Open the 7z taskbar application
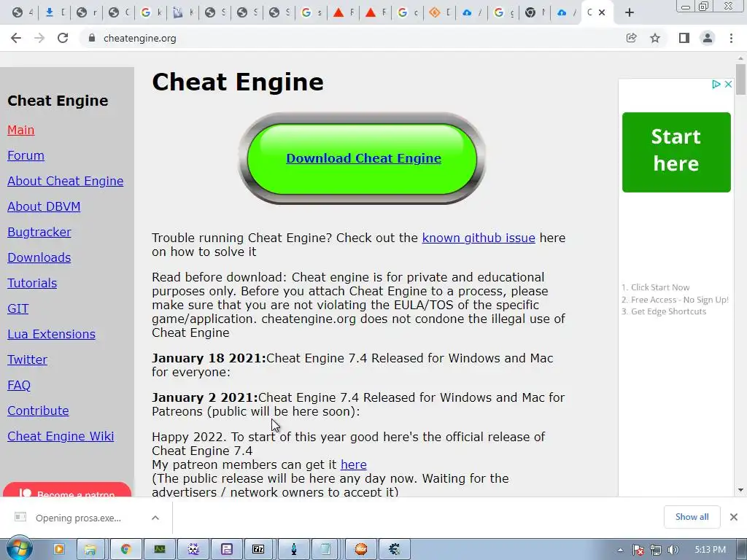Screen dimensions: 747x560 pyautogui.click(x=258, y=550)
